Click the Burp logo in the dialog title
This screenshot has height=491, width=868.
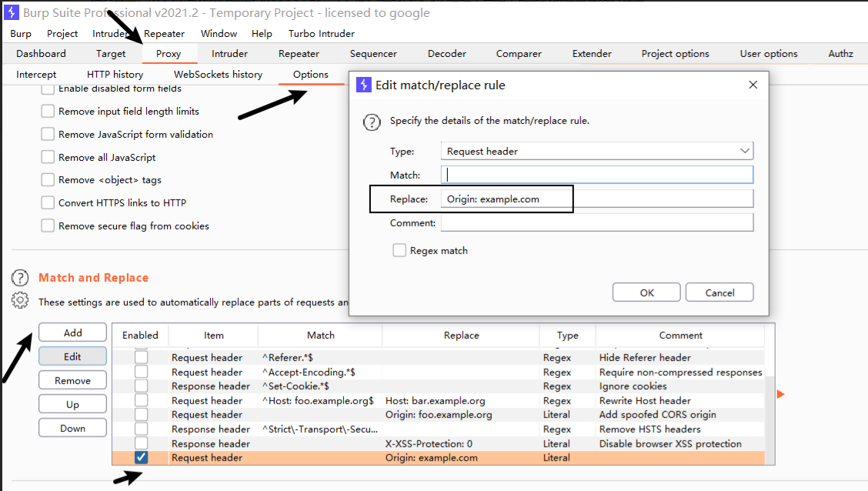coord(364,85)
